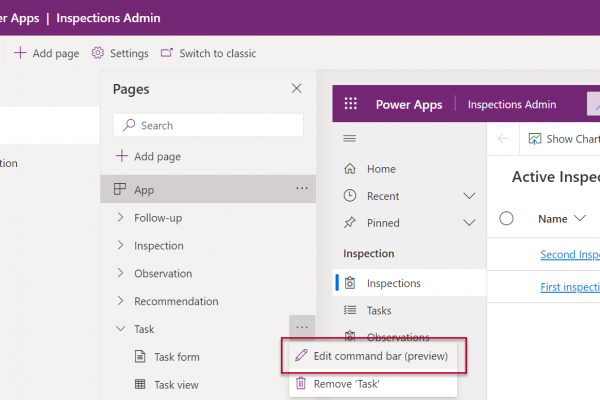This screenshot has height=400, width=600.
Task: Collapse the Task tree node
Action: [121, 328]
